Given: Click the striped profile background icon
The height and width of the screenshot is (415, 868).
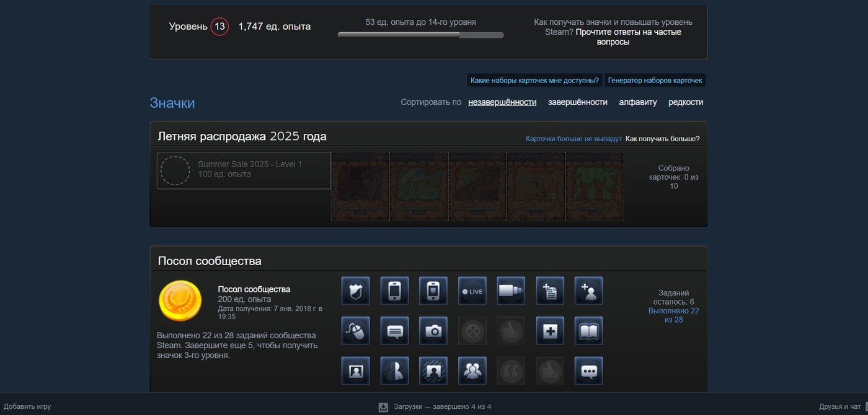Looking at the screenshot, I should click(x=433, y=370).
